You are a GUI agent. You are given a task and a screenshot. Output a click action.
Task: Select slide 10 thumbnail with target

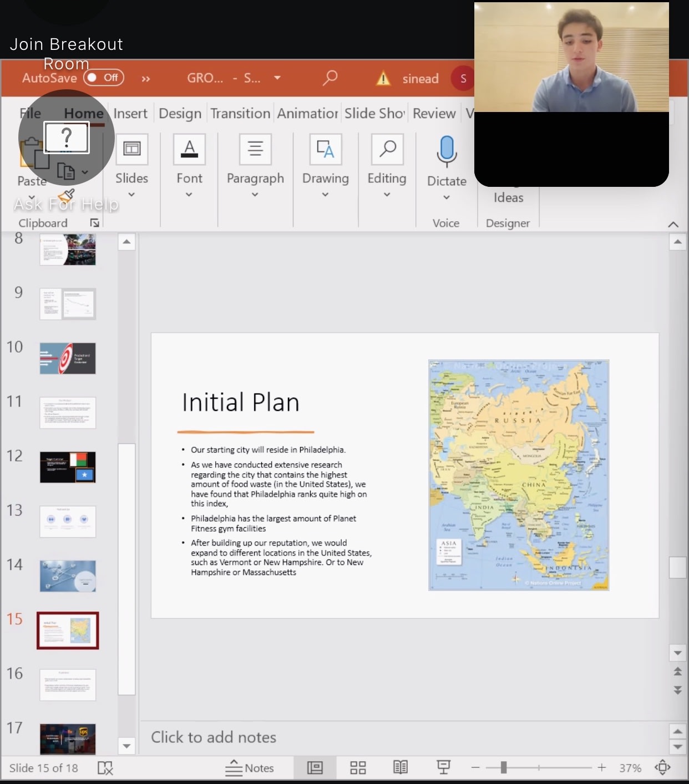coord(68,358)
